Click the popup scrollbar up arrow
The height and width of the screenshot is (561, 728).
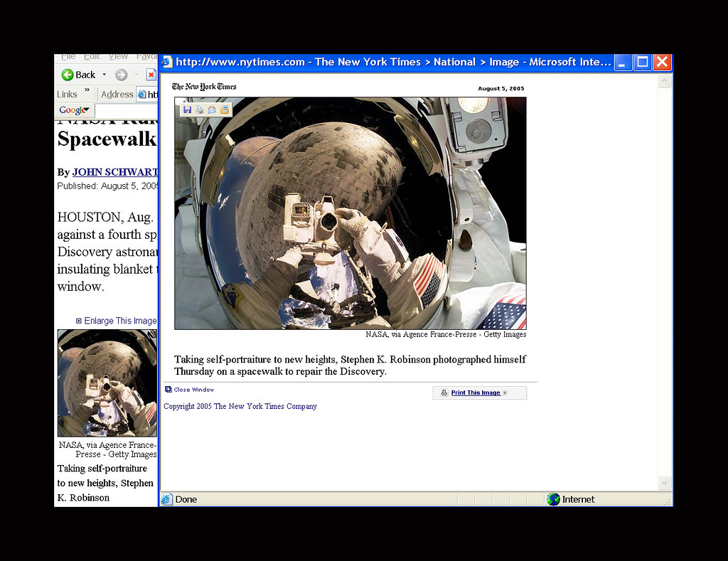[665, 81]
